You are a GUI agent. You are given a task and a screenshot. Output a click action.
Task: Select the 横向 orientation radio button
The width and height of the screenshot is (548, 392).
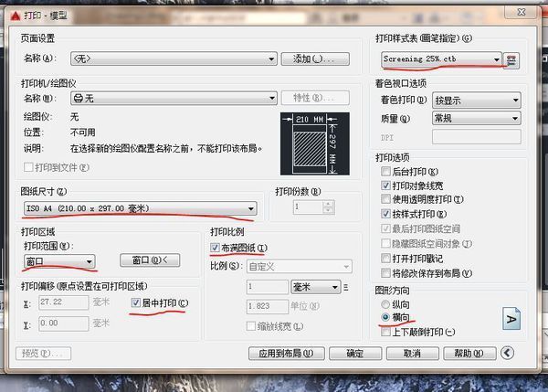385,317
